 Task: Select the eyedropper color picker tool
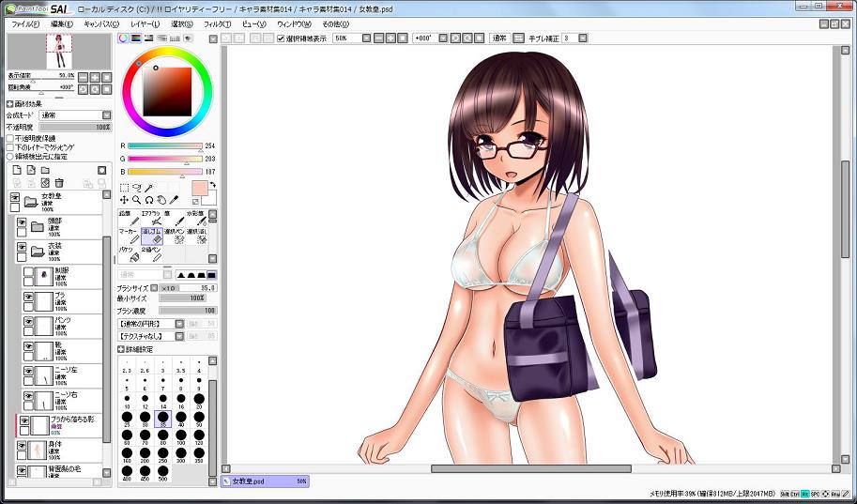click(x=175, y=200)
